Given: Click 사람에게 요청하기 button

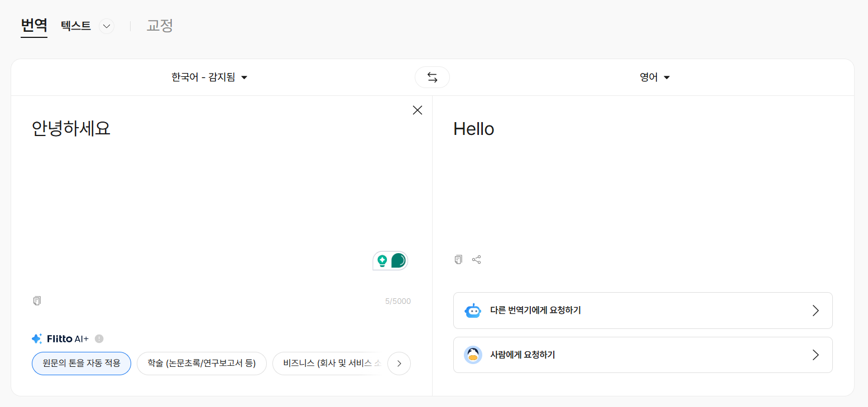Looking at the screenshot, I should pyautogui.click(x=643, y=355).
